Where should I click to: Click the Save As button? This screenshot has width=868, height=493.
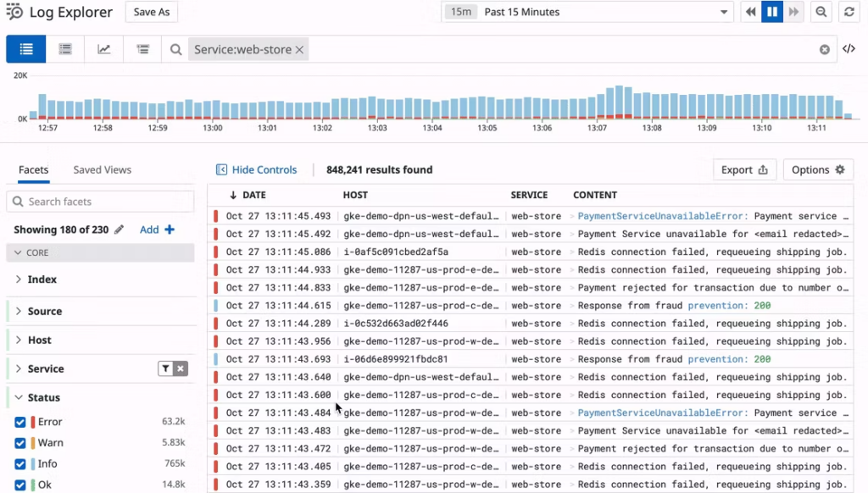tap(152, 12)
